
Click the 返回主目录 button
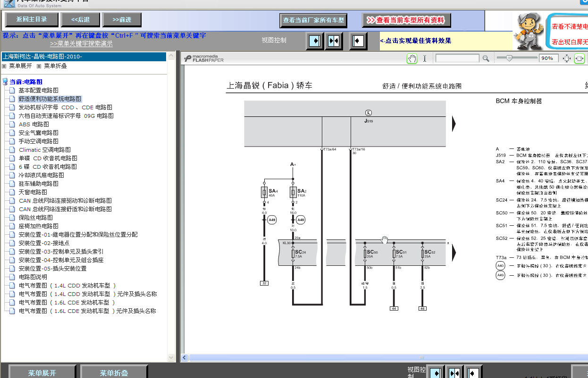(x=32, y=19)
